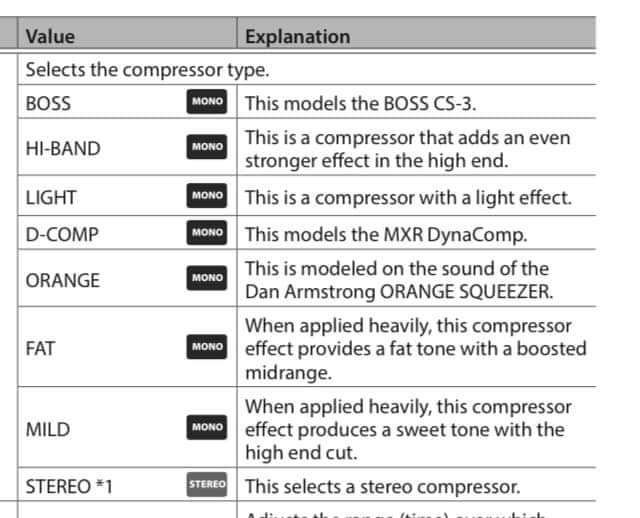The image size is (640, 518).
Task: Click the STEREO badge in STEREO row
Action: pyautogui.click(x=207, y=485)
